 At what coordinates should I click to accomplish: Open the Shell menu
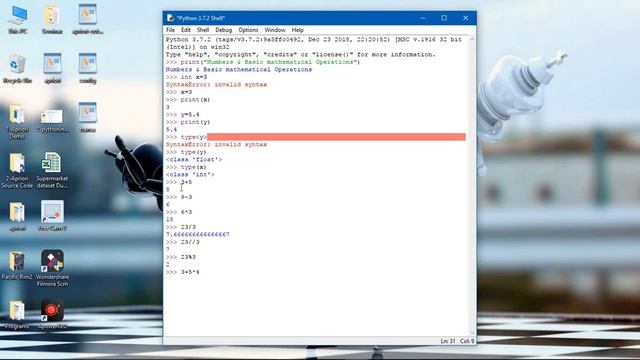tap(203, 30)
